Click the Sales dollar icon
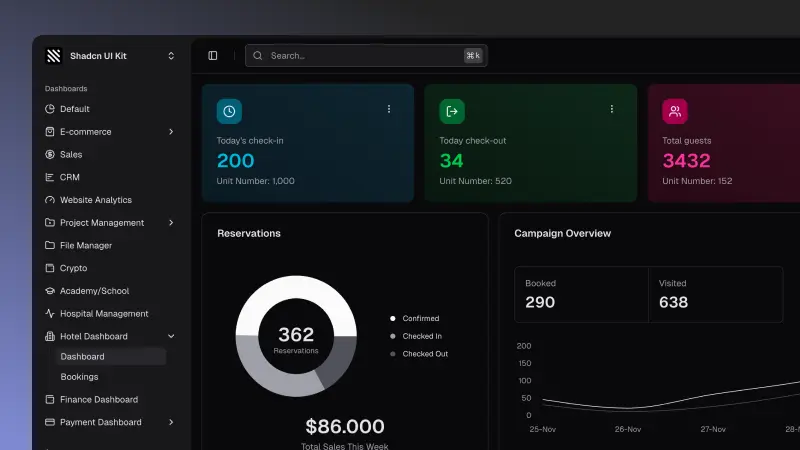This screenshot has height=450, width=800. click(x=49, y=154)
